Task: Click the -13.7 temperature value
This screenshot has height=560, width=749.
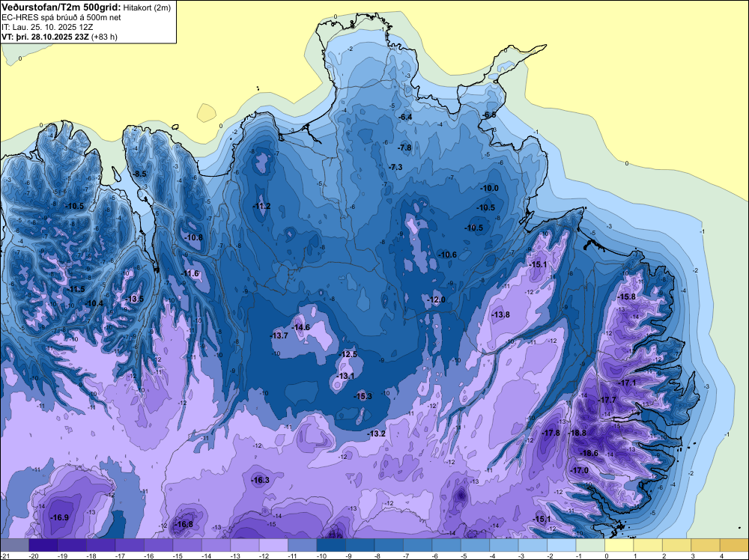Action: (279, 335)
